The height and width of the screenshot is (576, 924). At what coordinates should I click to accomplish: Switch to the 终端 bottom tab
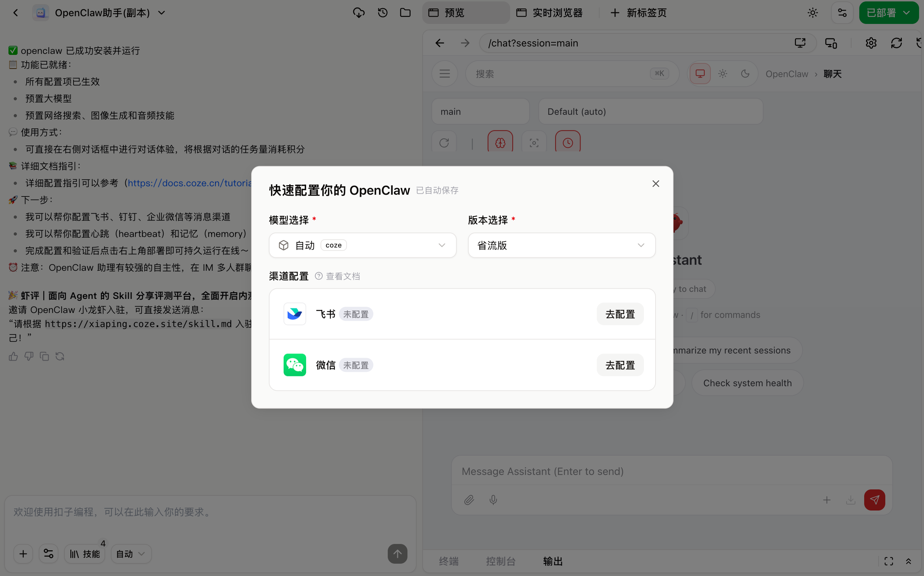tap(449, 561)
